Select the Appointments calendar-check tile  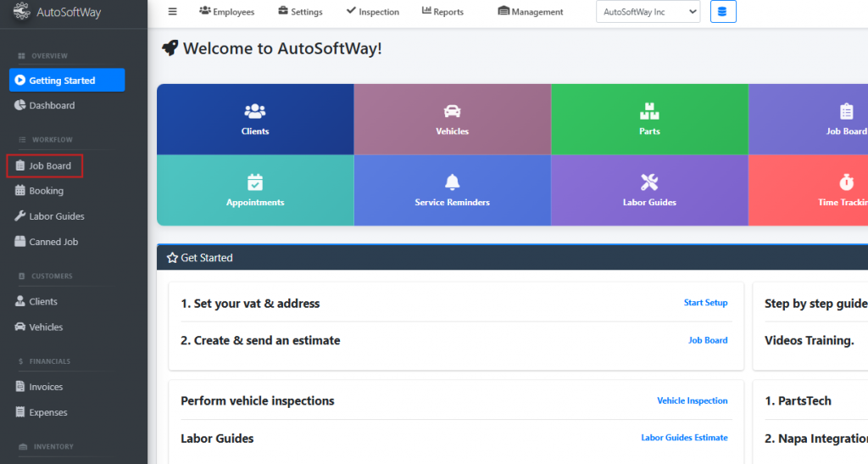(255, 190)
